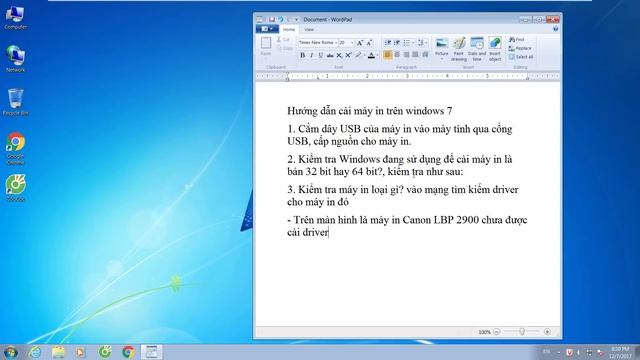Apply the text highlight color
This screenshot has width=640, height=360.
click(358, 55)
